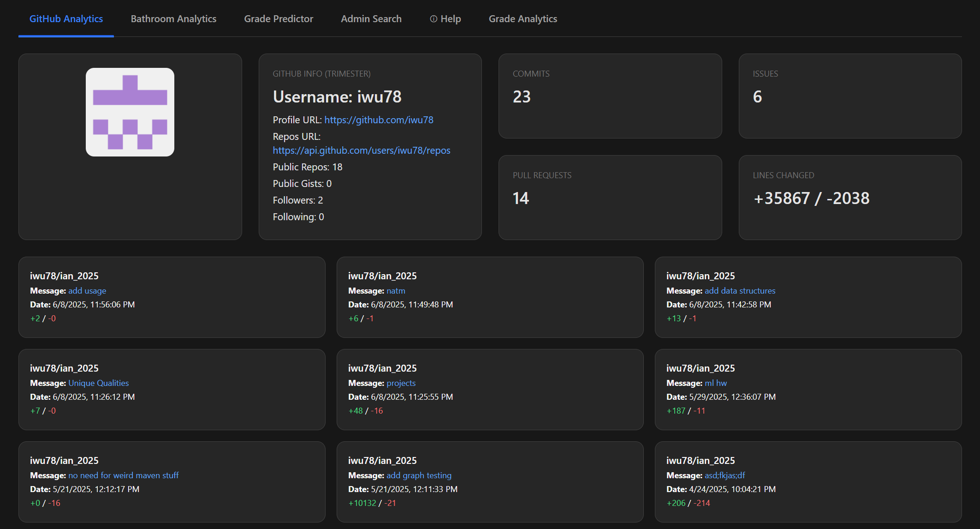Open the GitHub Analytics tab

(x=66, y=19)
